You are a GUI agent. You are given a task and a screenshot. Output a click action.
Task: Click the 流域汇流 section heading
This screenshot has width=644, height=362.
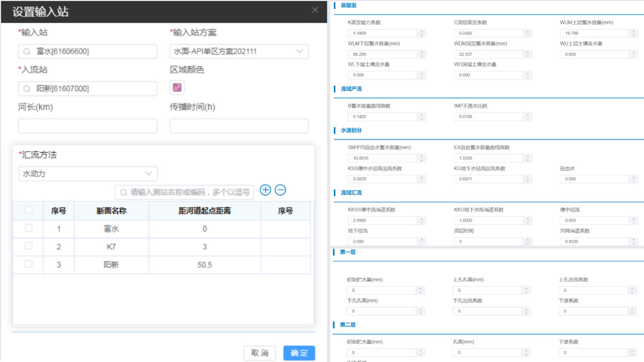click(x=351, y=193)
